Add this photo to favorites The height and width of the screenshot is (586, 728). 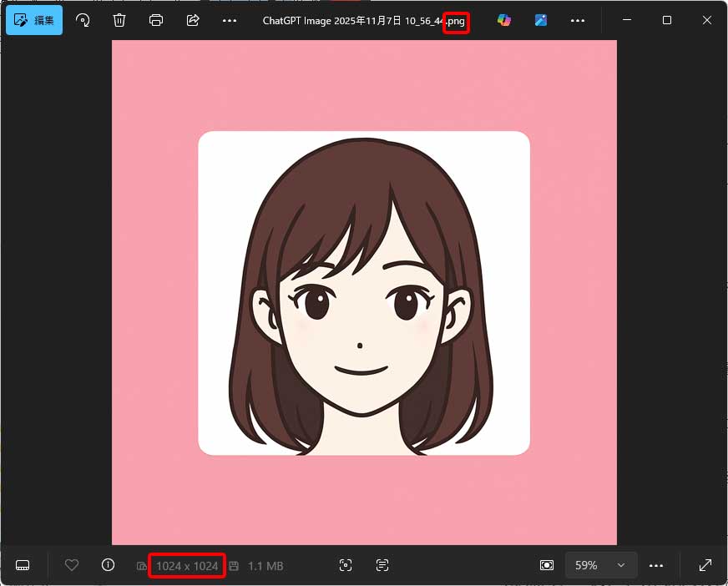72,565
